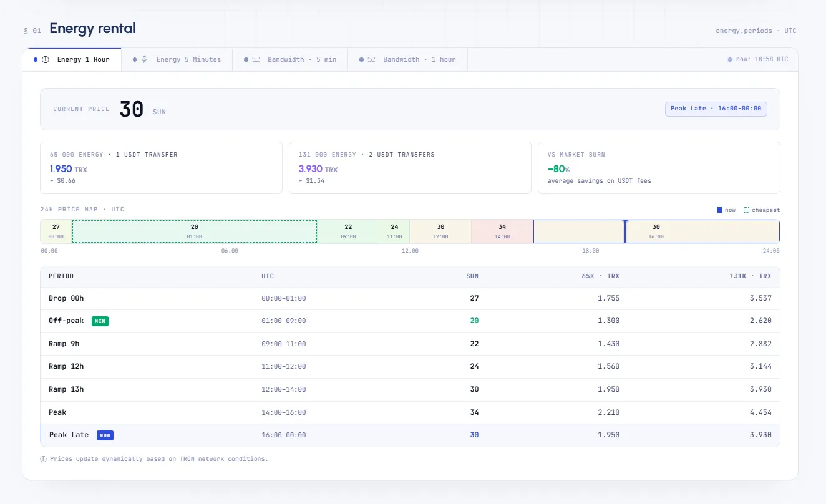826x504 pixels.
Task: Click the lightning icon on Energy 5 Minutes tab
Action: [145, 60]
